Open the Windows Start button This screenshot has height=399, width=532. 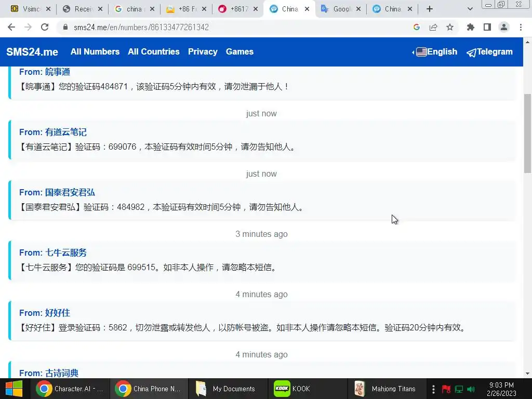point(14,389)
